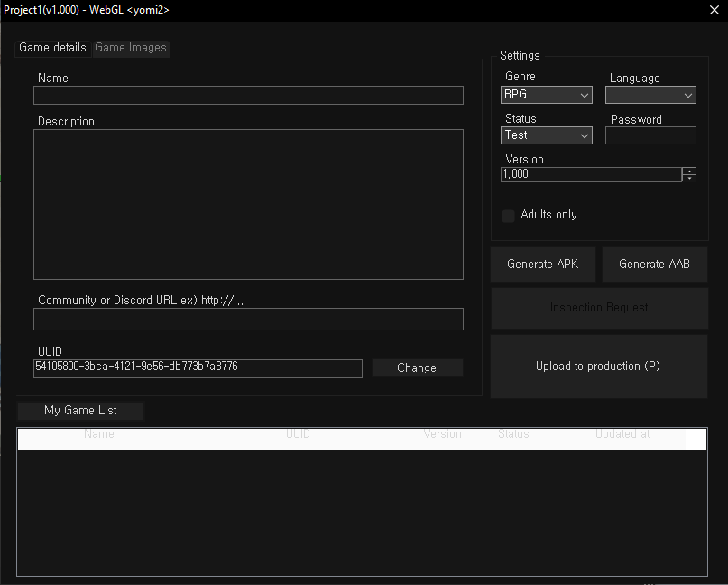Image resolution: width=728 pixels, height=585 pixels.
Task: Open the Status dropdown showing Test
Action: pyautogui.click(x=547, y=135)
